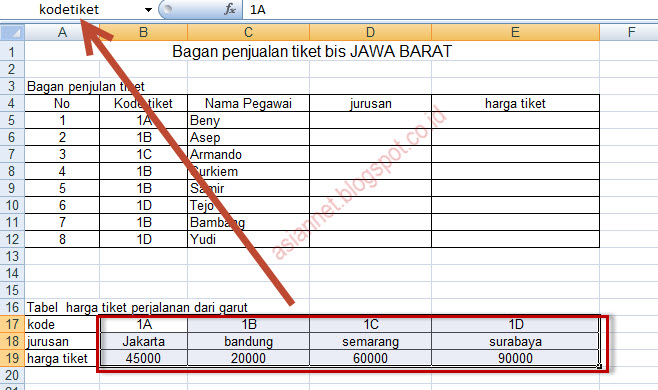Select the cell with name 'Tejo'
658x390 pixels.
click(x=248, y=205)
